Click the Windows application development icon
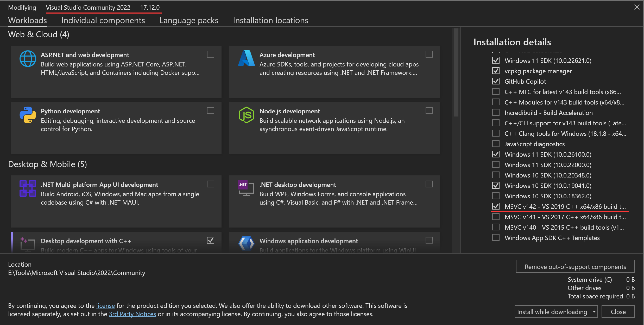Viewport: 644px width, 325px height. tap(246, 244)
